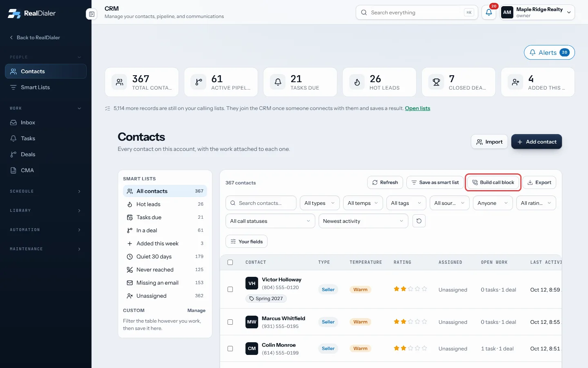Viewport: 588px width, 368px height.
Task: Tick the select-all contacts checkbox
Action: click(x=230, y=262)
